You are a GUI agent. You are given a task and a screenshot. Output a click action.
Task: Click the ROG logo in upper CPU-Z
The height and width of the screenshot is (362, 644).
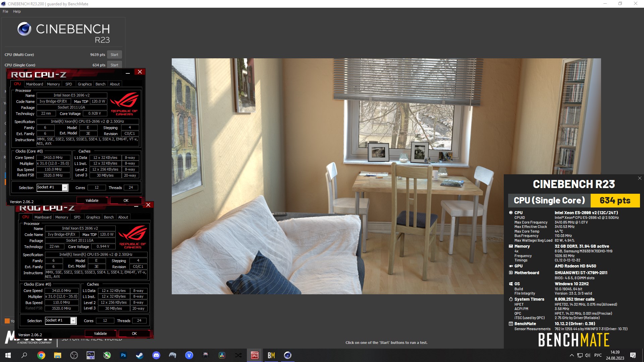click(124, 104)
